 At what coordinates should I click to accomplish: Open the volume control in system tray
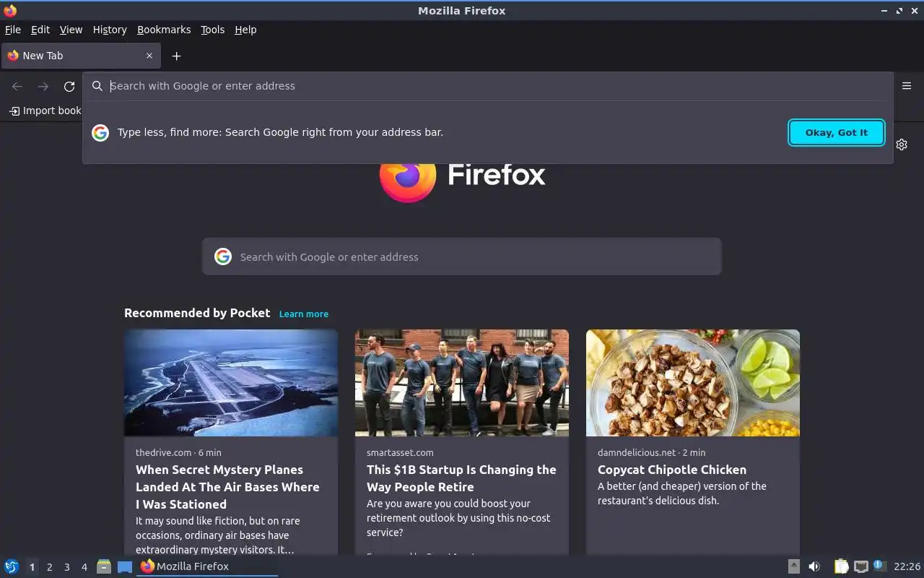(814, 566)
